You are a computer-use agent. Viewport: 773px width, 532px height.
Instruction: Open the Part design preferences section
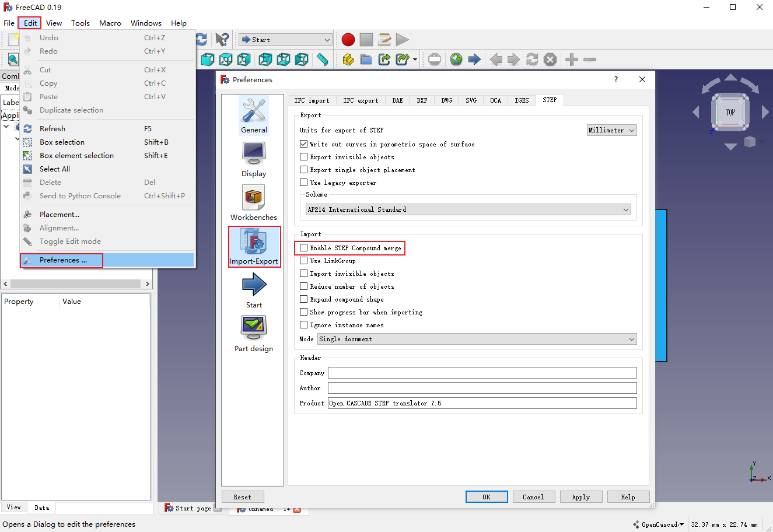click(254, 335)
